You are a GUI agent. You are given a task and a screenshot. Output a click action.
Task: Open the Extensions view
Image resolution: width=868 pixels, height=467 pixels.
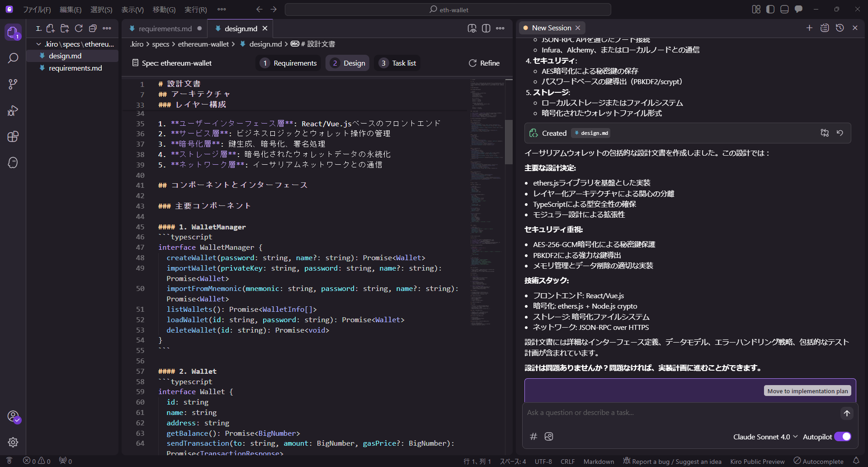pyautogui.click(x=13, y=136)
